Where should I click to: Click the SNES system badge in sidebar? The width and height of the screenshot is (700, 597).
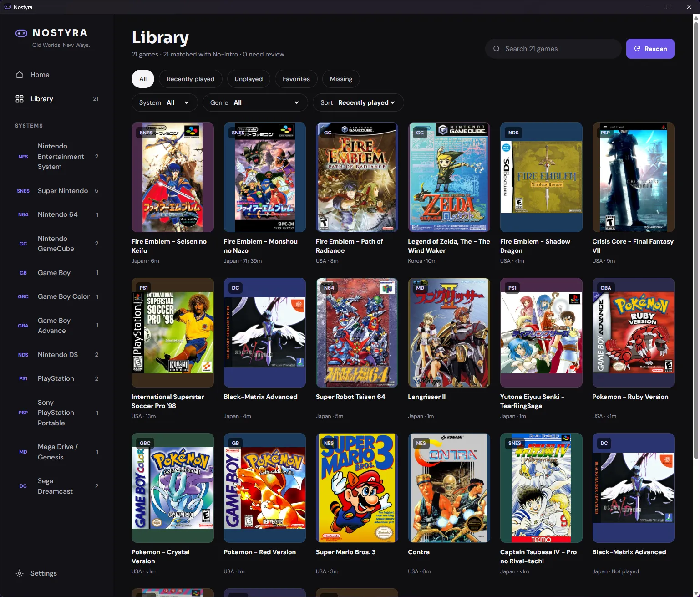pyautogui.click(x=23, y=191)
